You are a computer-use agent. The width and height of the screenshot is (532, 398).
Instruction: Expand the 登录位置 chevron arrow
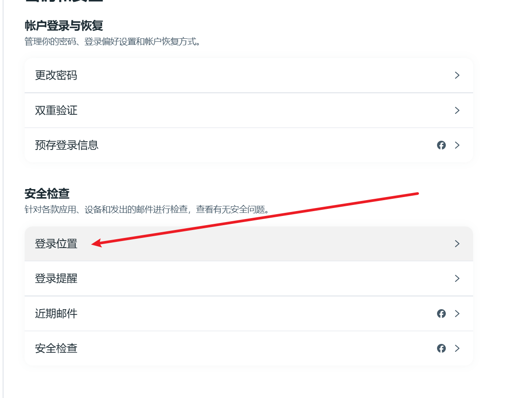click(457, 244)
